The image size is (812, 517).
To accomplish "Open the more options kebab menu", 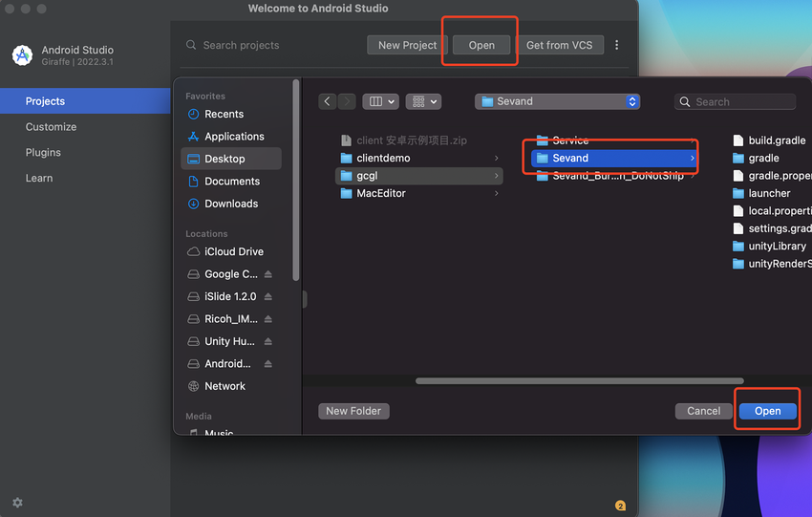I will pos(616,45).
